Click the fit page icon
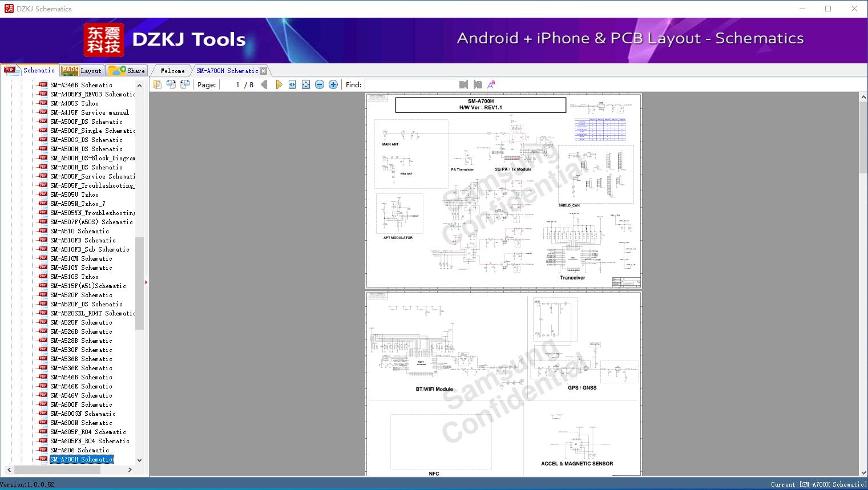Image resolution: width=868 pixels, height=490 pixels. 306,84
